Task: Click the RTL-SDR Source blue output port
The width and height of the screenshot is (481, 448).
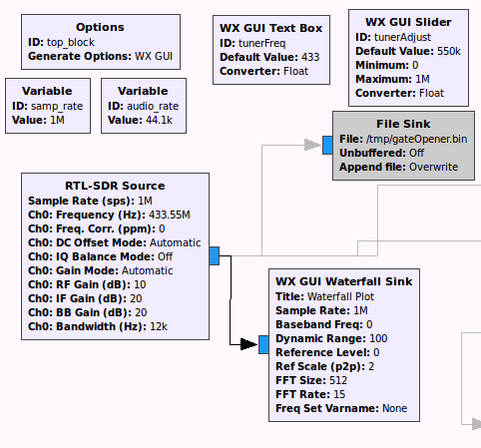Action: point(215,256)
